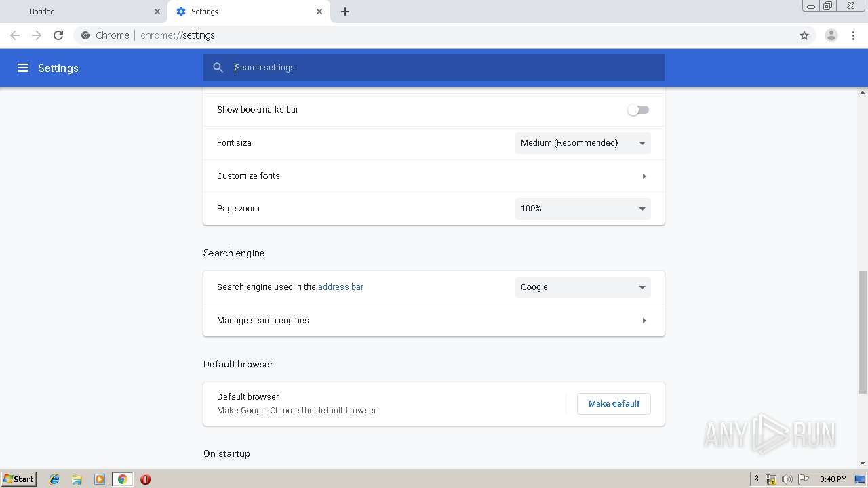The height and width of the screenshot is (488, 868).
Task: Click the network tray icon
Action: click(x=771, y=479)
